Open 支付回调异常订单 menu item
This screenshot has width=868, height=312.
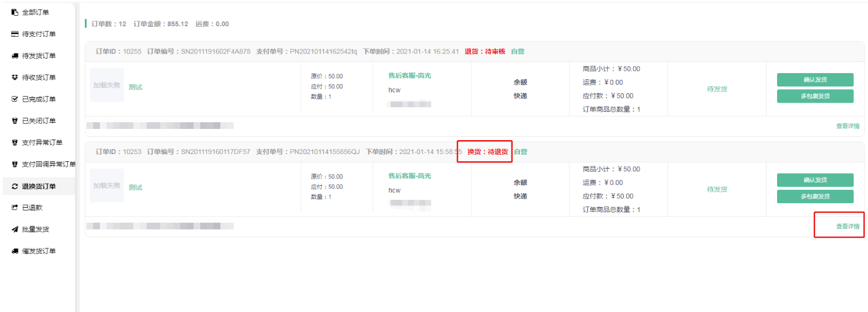(49, 164)
